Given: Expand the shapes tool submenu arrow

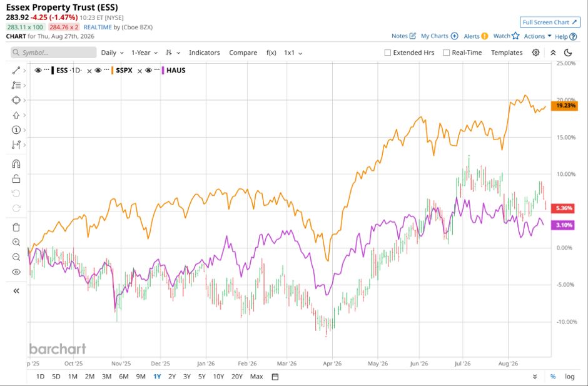Looking at the screenshot, I should [25, 100].
